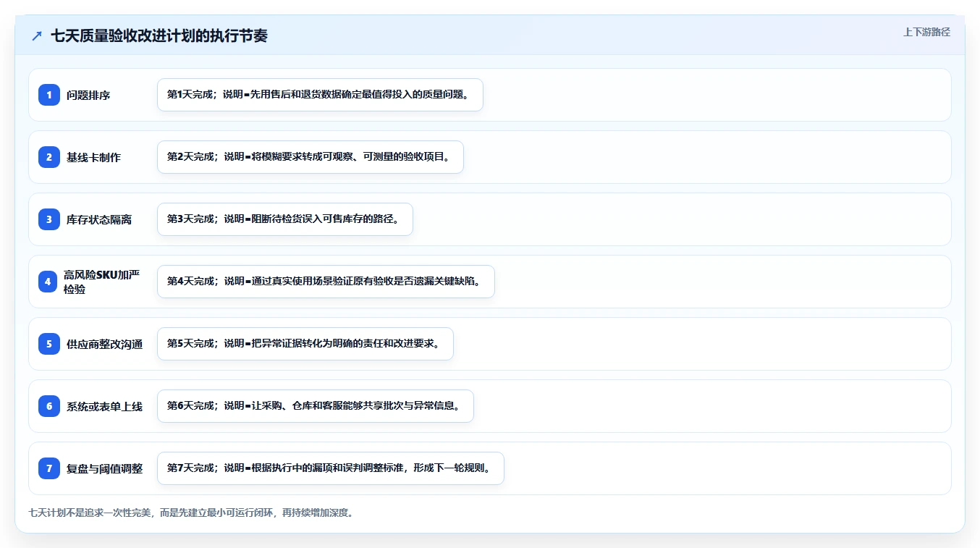Screen dimensions: 980x548
Task: Click the step 6 number badge
Action: (49, 406)
